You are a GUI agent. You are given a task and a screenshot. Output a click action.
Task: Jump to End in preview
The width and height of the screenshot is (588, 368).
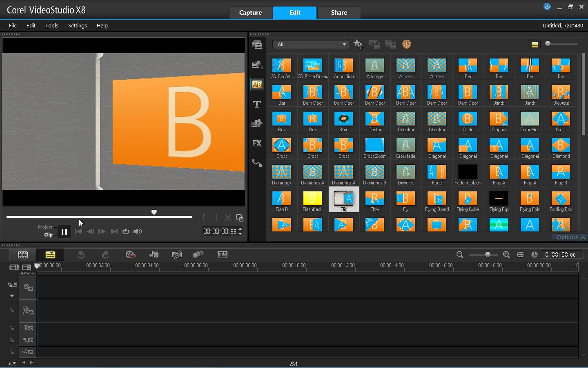(x=114, y=231)
